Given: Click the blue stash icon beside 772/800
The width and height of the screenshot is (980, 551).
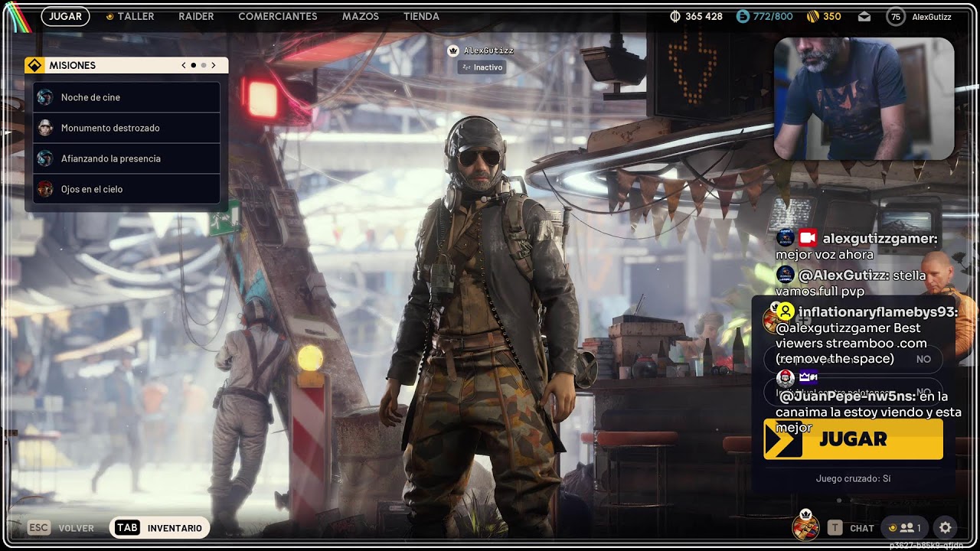Looking at the screenshot, I should click(x=743, y=16).
